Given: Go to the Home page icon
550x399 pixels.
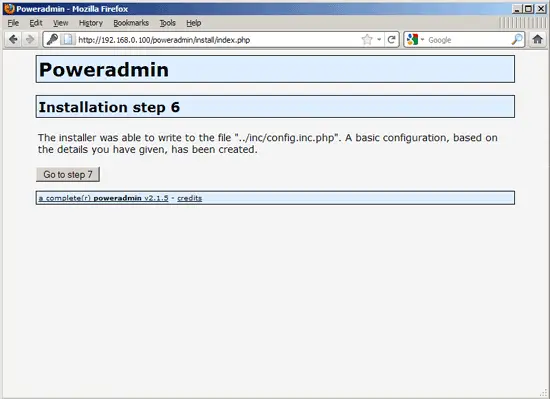Looking at the screenshot, I should click(x=537, y=39).
